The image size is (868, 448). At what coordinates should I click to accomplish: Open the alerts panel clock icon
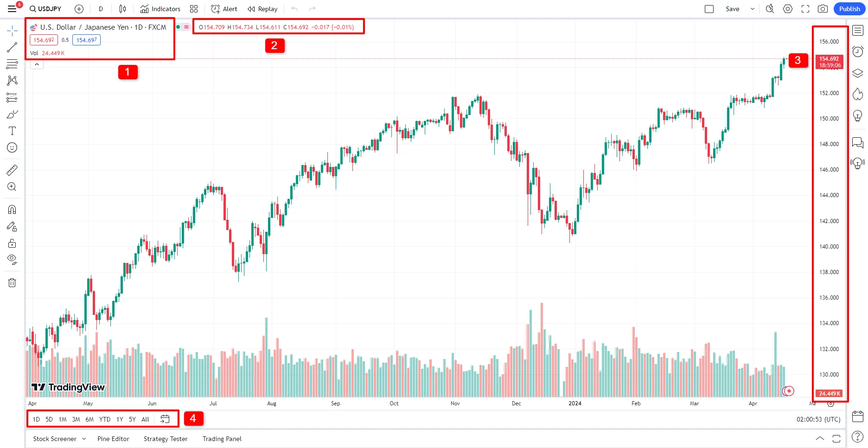858,51
